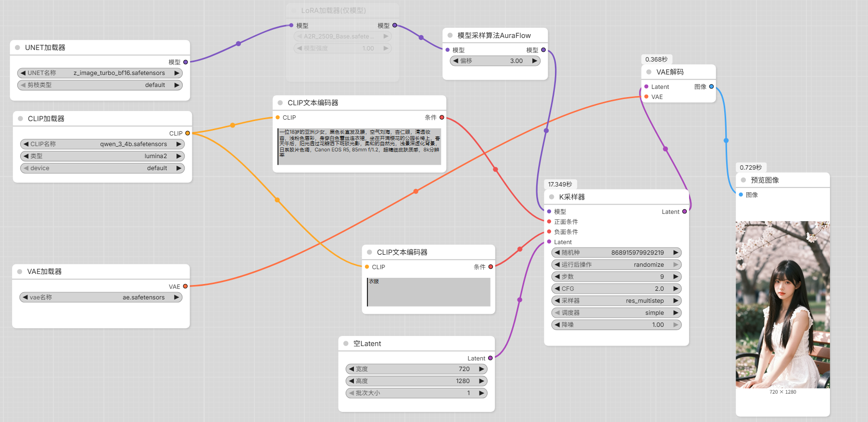Click the 预览图像 图像 input port

pyautogui.click(x=741, y=195)
